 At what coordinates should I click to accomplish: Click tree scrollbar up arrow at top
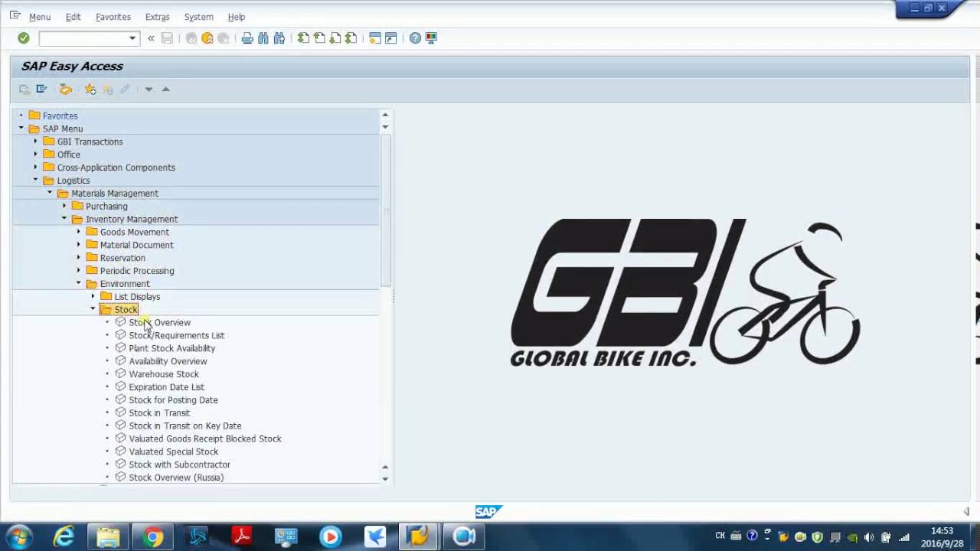tap(385, 115)
